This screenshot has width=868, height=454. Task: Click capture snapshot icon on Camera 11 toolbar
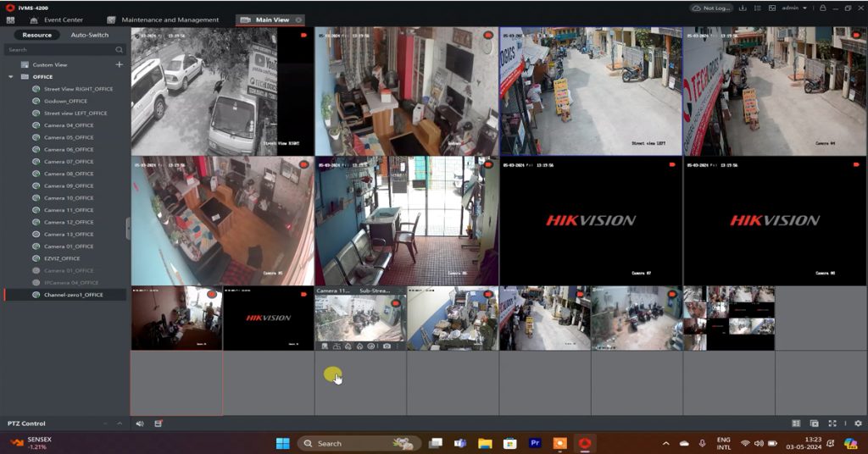click(387, 346)
